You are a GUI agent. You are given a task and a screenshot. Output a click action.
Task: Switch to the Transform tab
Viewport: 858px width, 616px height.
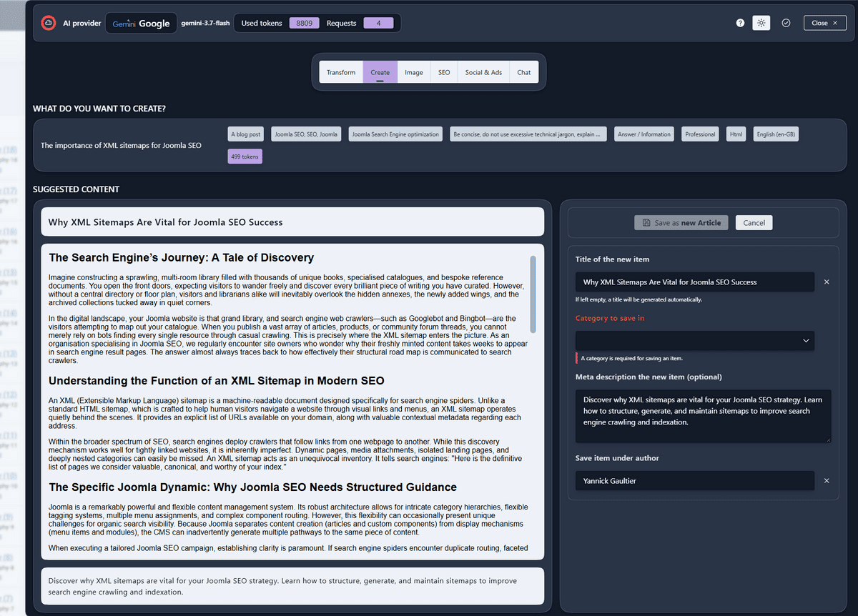[341, 72]
